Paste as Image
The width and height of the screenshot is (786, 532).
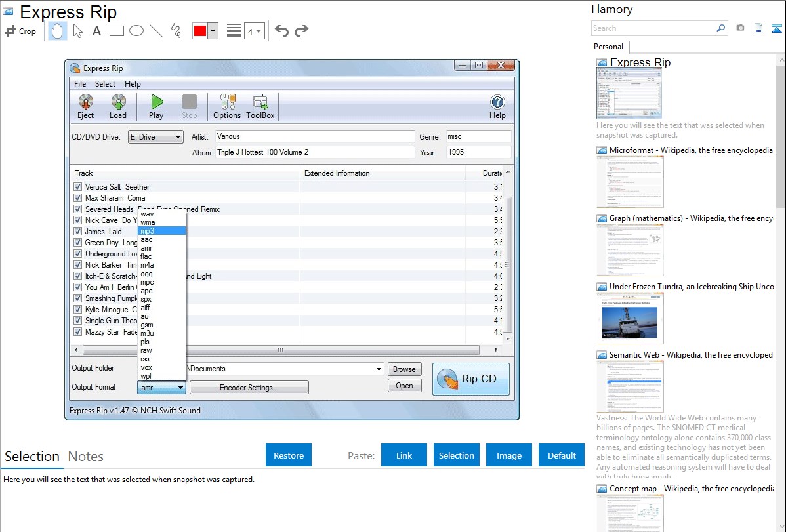509,455
